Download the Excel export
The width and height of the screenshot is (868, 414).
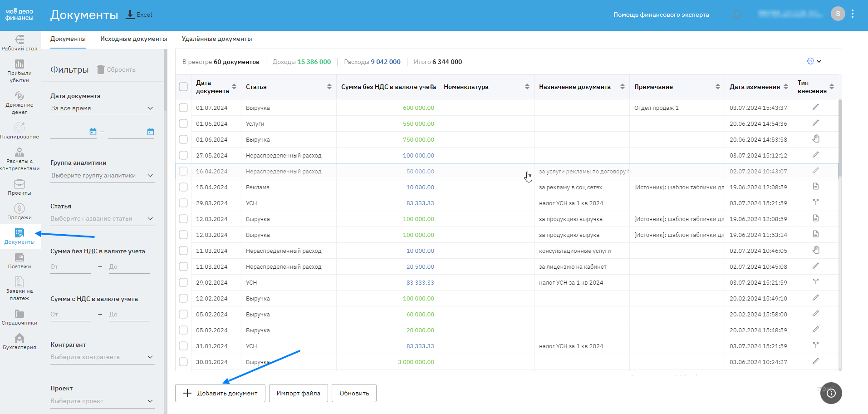(x=139, y=15)
